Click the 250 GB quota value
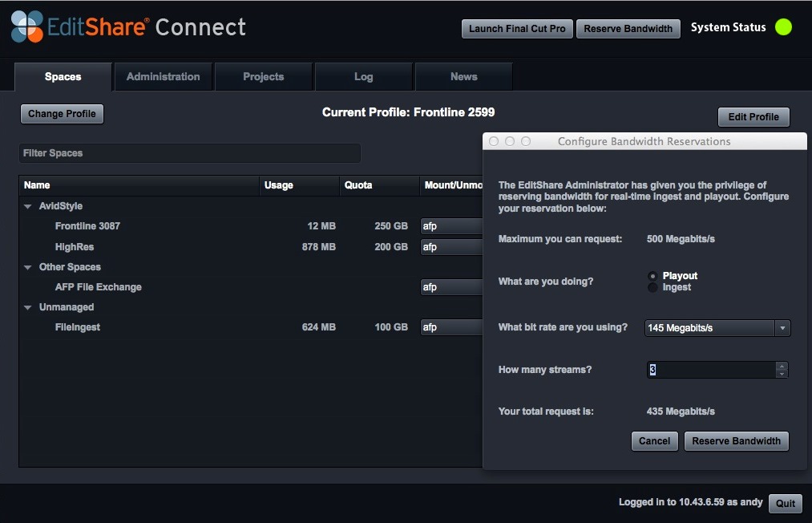This screenshot has height=523, width=812. tap(391, 226)
